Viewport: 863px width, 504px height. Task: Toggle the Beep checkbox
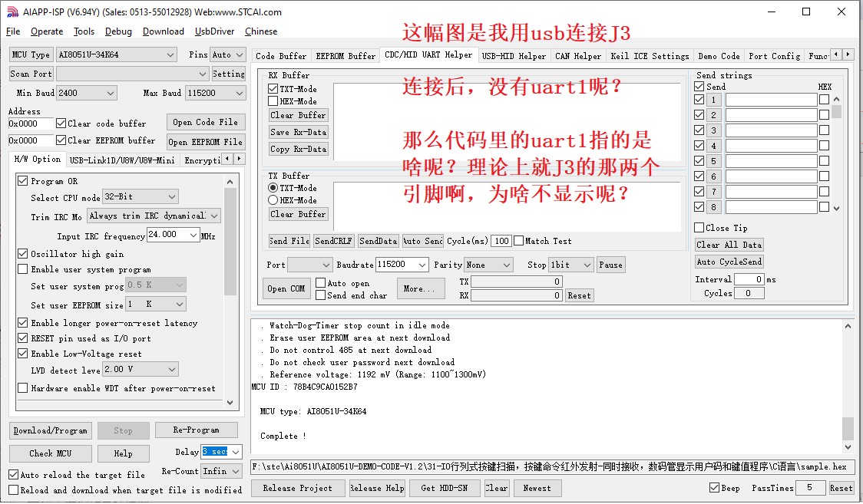pos(714,488)
